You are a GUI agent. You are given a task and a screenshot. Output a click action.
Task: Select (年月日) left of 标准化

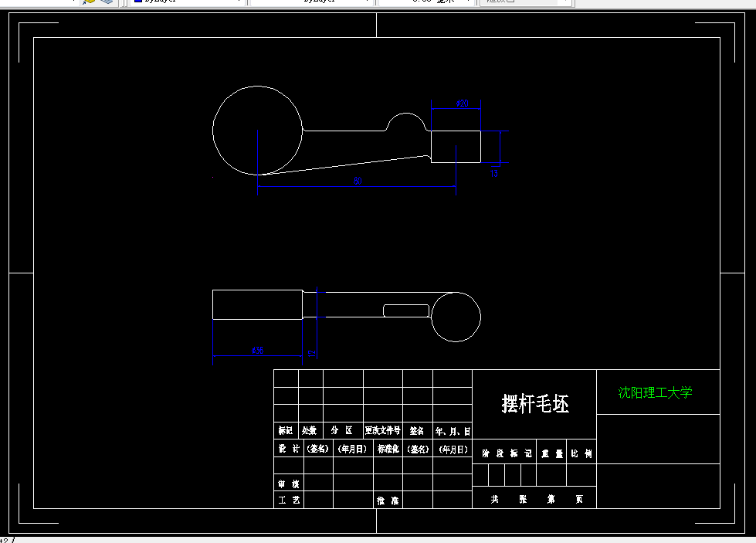coord(353,449)
